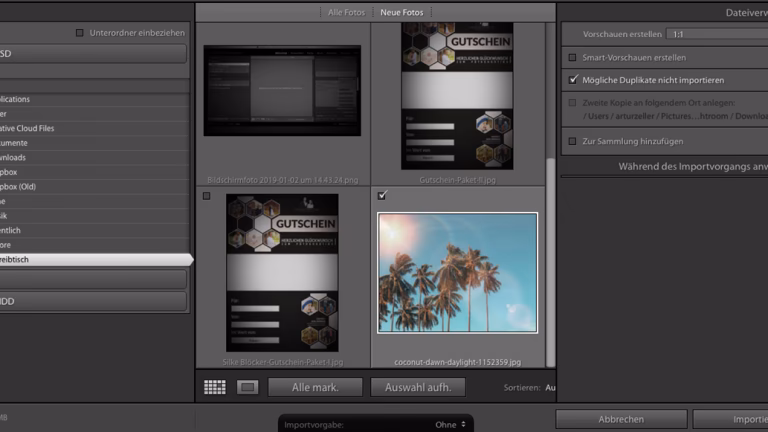Switch to grid view icon
Screen dimensions: 768x432
tap(214, 387)
